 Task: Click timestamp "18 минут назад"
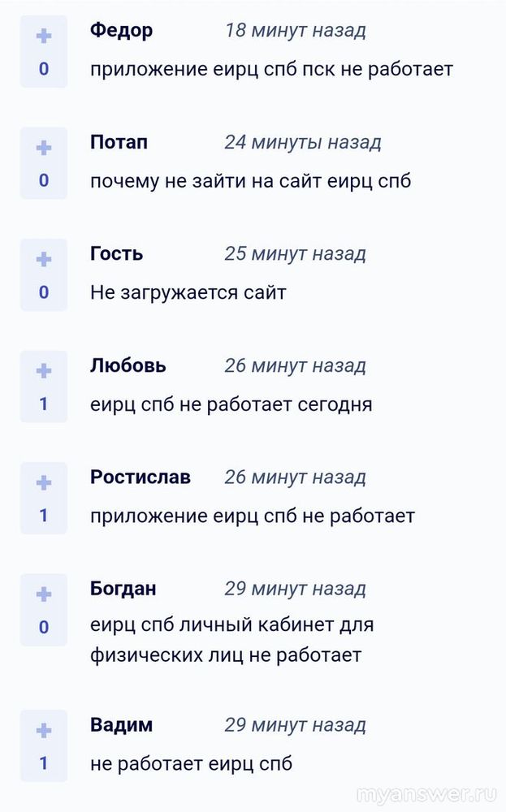(x=295, y=31)
